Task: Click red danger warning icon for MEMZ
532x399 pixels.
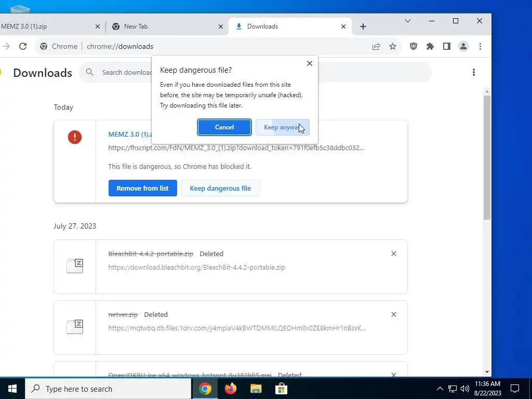Action: click(75, 137)
